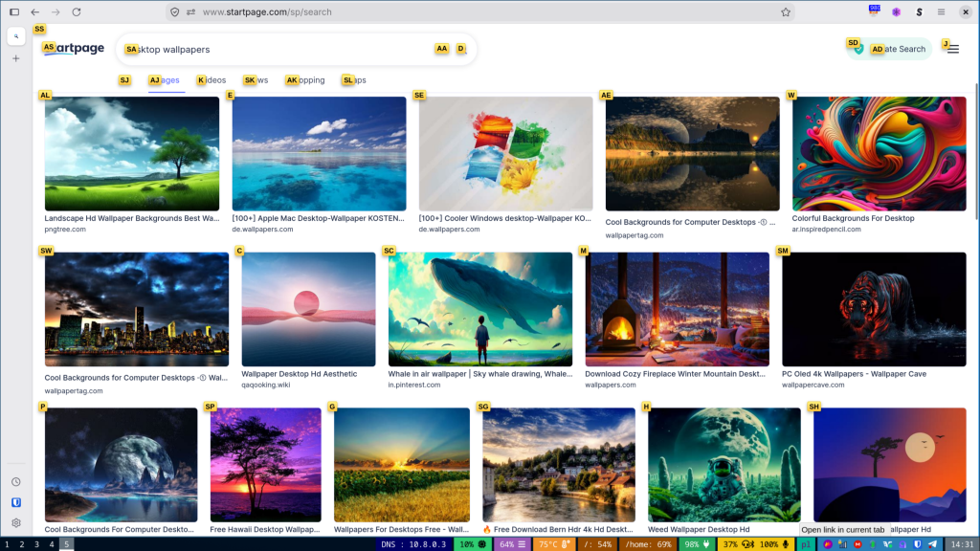The height and width of the screenshot is (551, 980).
Task: Open Colorful Backgrounds For Desktop swirl thumbnail
Action: tap(879, 154)
